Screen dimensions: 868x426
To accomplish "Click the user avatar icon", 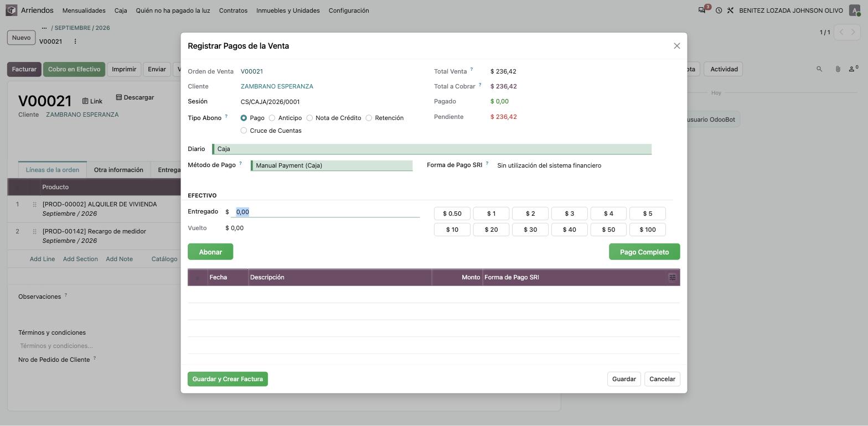I will click(x=855, y=11).
